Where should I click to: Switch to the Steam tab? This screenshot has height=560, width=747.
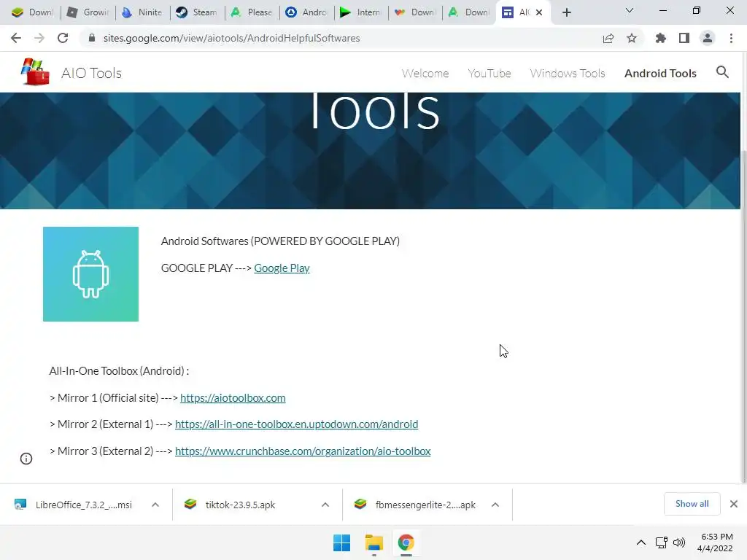click(x=196, y=12)
